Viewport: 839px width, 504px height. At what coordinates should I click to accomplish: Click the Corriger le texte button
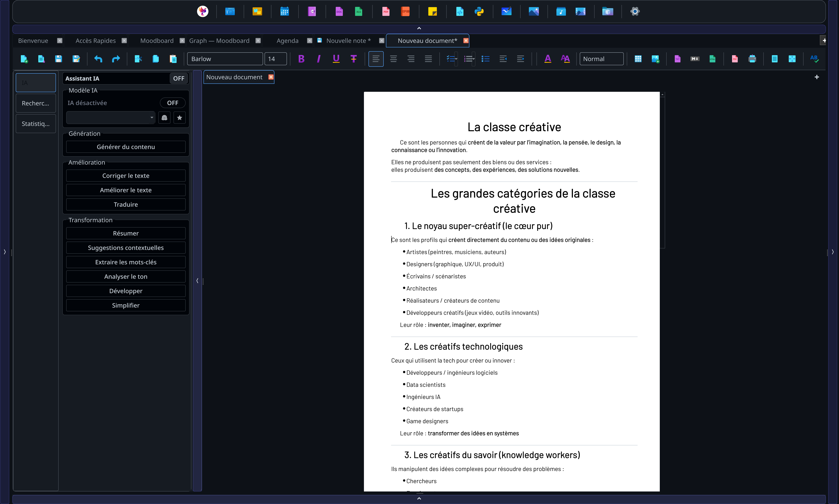click(x=126, y=176)
